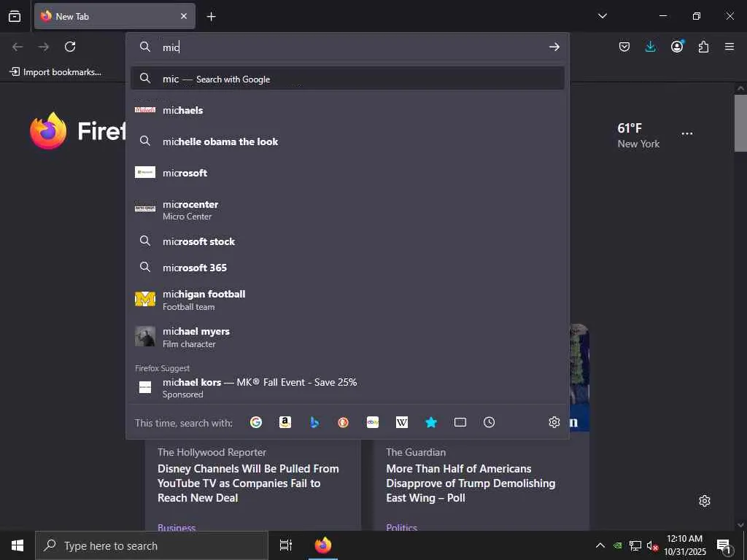Screen dimensions: 747x560
Task: Open the muted volume tray icon
Action: pos(652,545)
